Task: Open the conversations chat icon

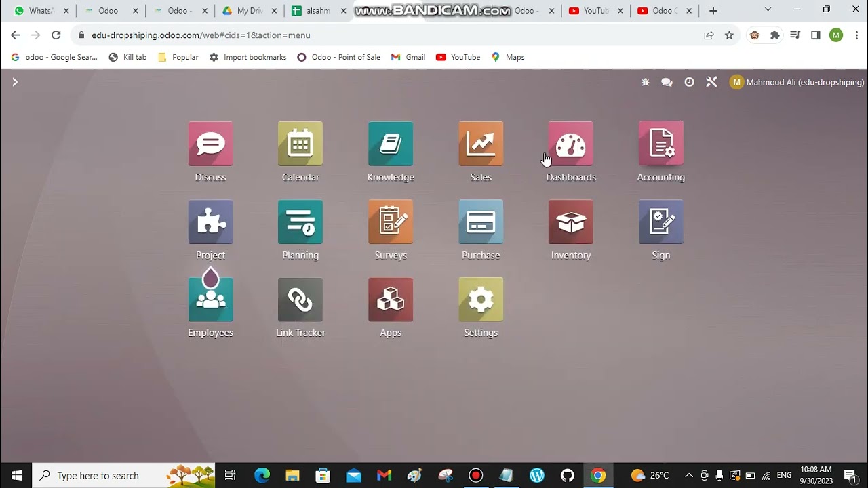Action: pyautogui.click(x=667, y=82)
